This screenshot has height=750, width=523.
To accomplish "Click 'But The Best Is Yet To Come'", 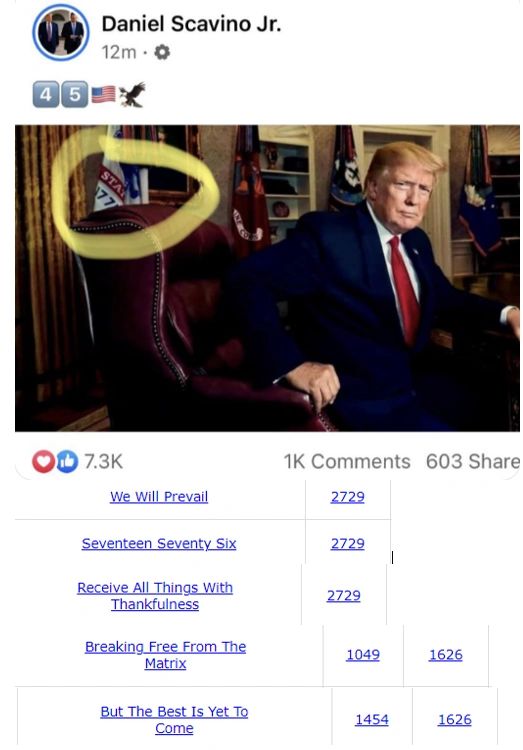I will coord(174,719).
